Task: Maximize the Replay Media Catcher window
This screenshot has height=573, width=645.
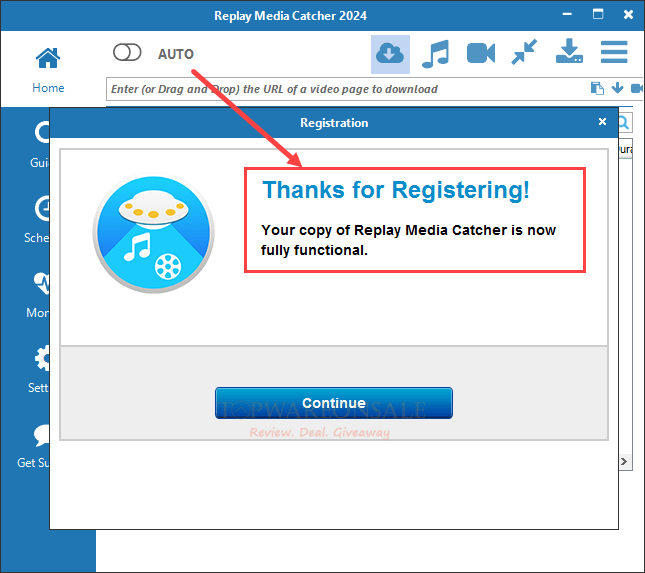Action: click(598, 14)
